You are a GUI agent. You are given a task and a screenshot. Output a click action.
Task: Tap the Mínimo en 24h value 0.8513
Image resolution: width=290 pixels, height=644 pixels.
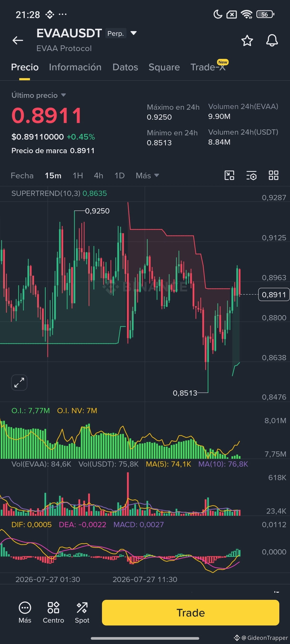(x=159, y=143)
